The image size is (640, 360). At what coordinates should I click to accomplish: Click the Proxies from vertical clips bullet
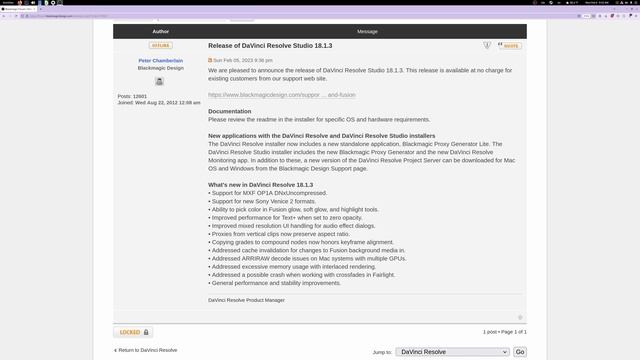tap(279, 234)
